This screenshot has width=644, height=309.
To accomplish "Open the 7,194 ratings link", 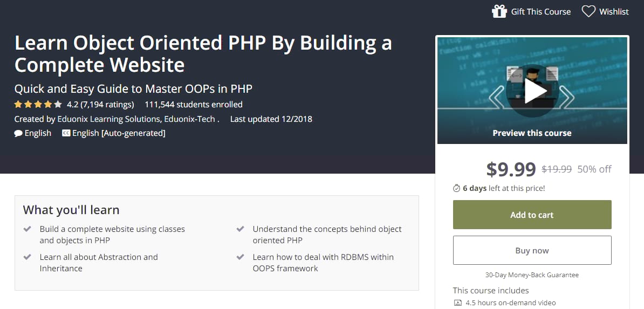I will click(x=107, y=105).
